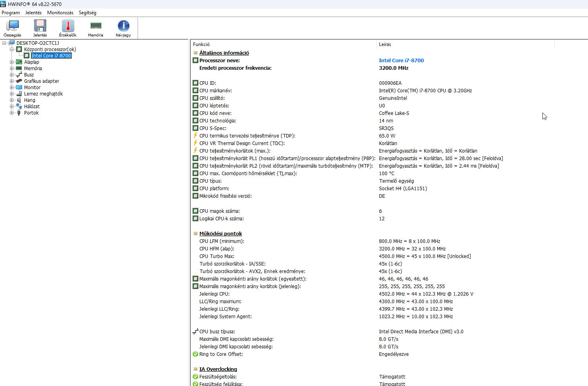588x386 pixels.
Task: Select the Portok tree item
Action: click(31, 113)
